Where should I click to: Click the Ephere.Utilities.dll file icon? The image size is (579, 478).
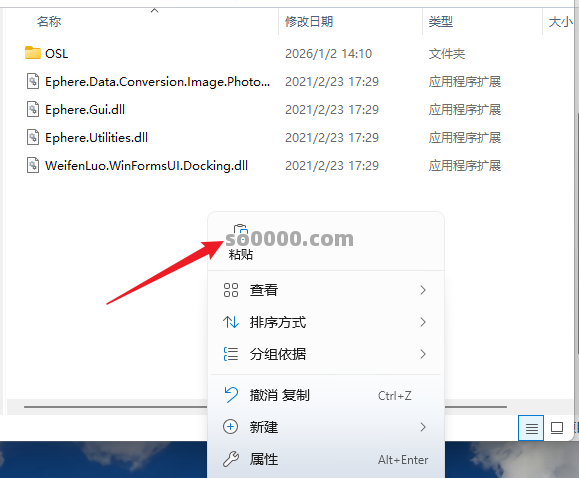point(33,137)
